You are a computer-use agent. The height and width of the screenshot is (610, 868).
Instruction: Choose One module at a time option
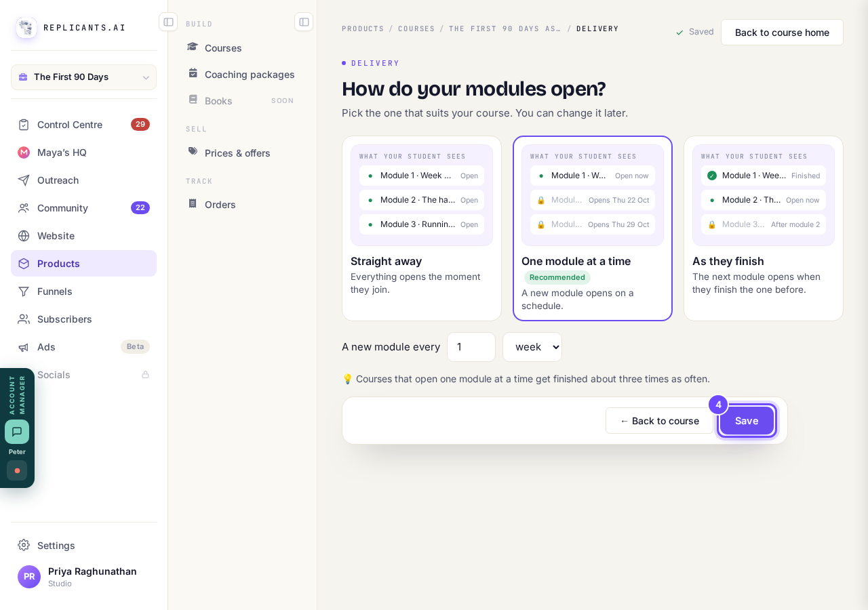(593, 228)
